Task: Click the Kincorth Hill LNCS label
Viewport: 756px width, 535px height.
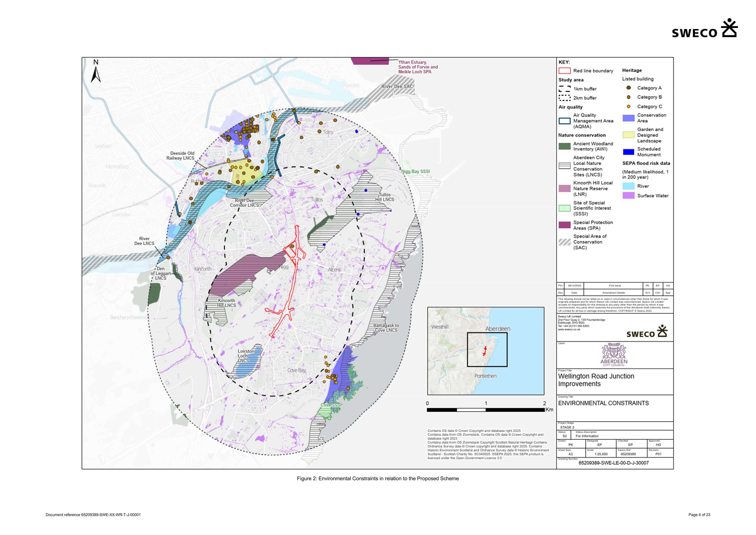Action: [226, 303]
